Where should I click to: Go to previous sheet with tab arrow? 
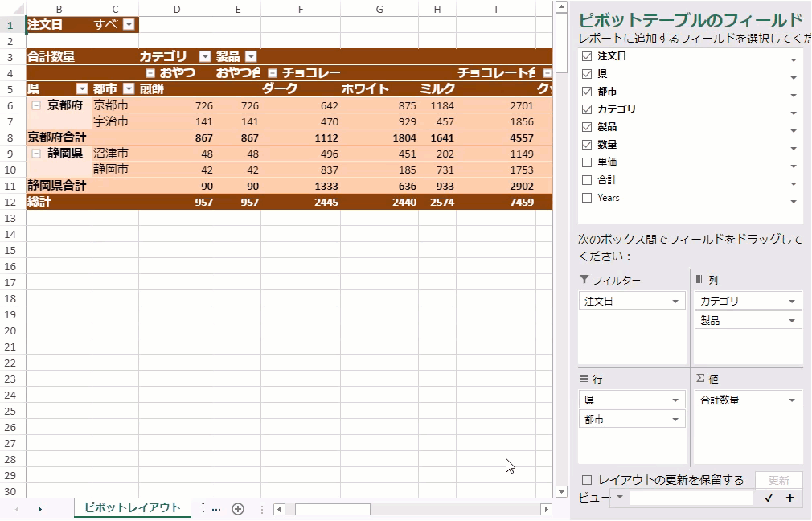[17, 510]
